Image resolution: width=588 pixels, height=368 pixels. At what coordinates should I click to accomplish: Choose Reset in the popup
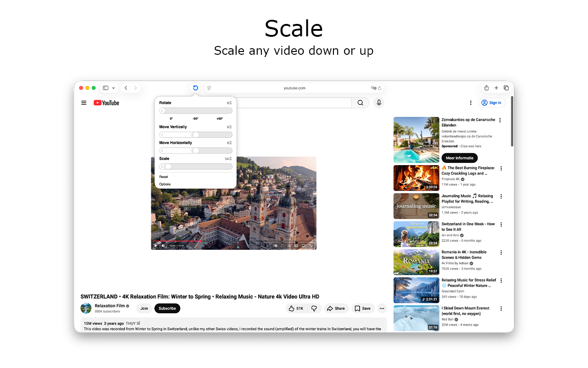(x=164, y=177)
